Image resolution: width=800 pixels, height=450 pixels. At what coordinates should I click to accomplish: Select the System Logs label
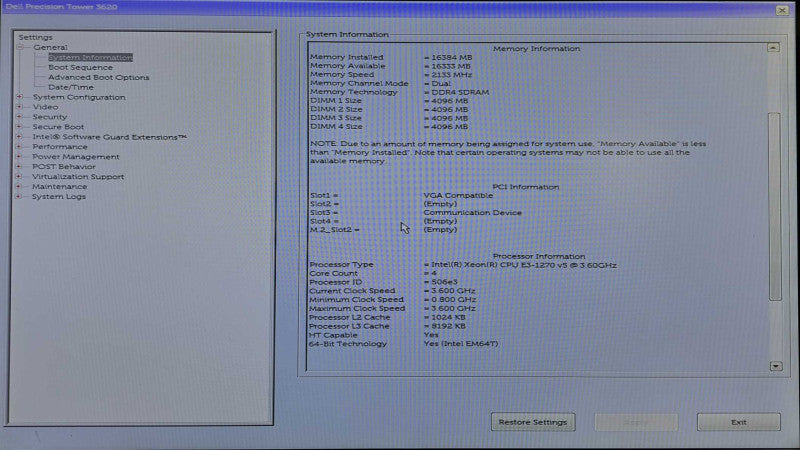[x=59, y=196]
